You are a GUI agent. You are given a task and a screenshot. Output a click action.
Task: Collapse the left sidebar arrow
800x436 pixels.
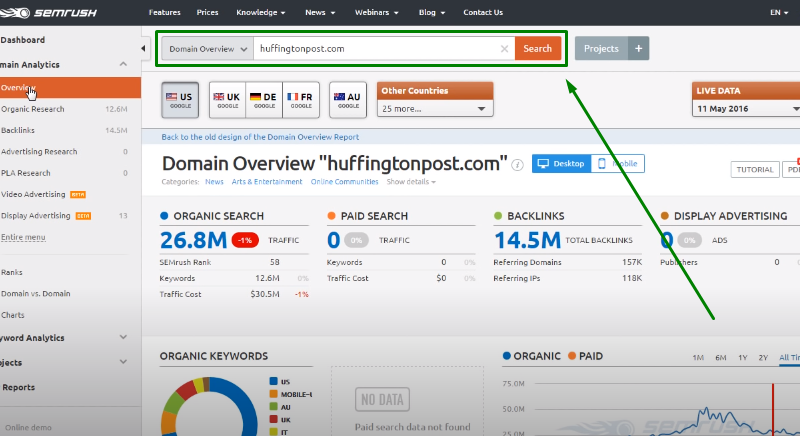pyautogui.click(x=148, y=49)
